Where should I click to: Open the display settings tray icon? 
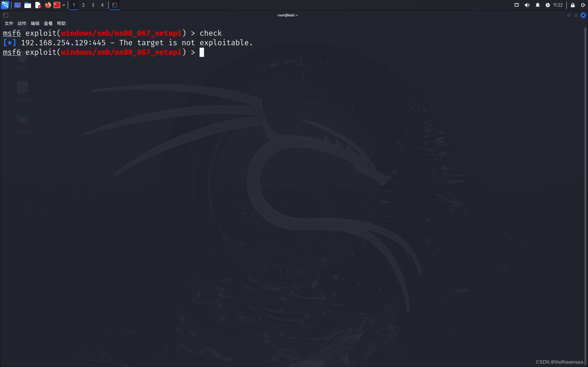(517, 5)
